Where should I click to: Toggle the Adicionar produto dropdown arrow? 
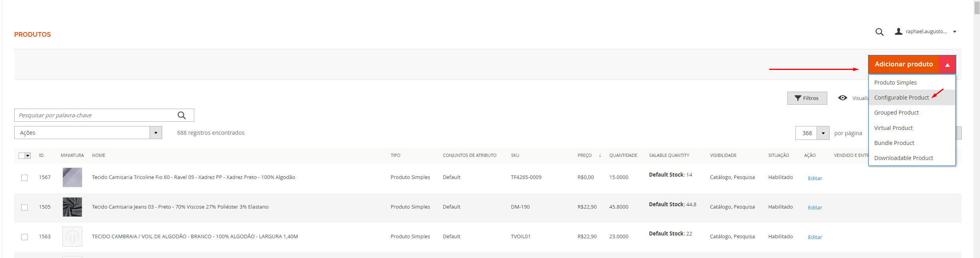pyautogui.click(x=947, y=64)
